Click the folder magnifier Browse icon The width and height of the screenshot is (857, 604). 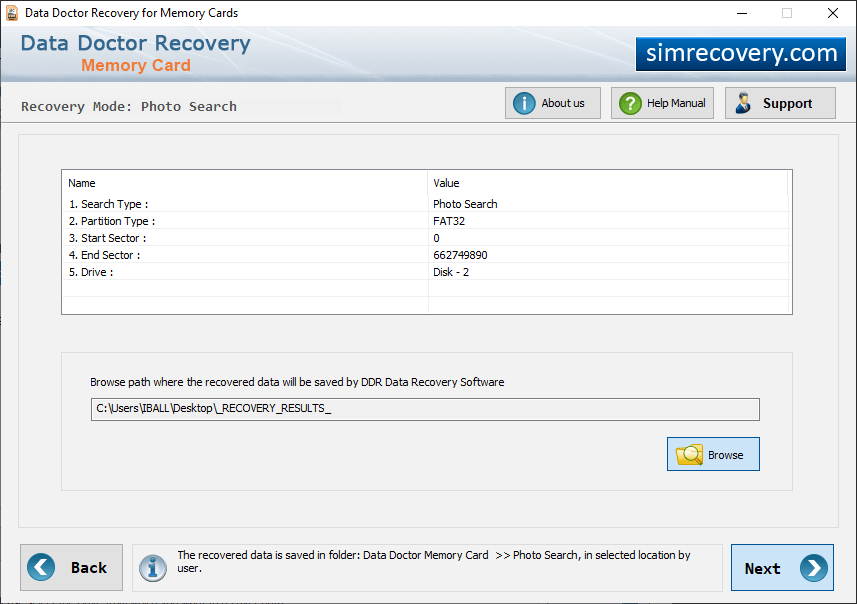click(689, 454)
